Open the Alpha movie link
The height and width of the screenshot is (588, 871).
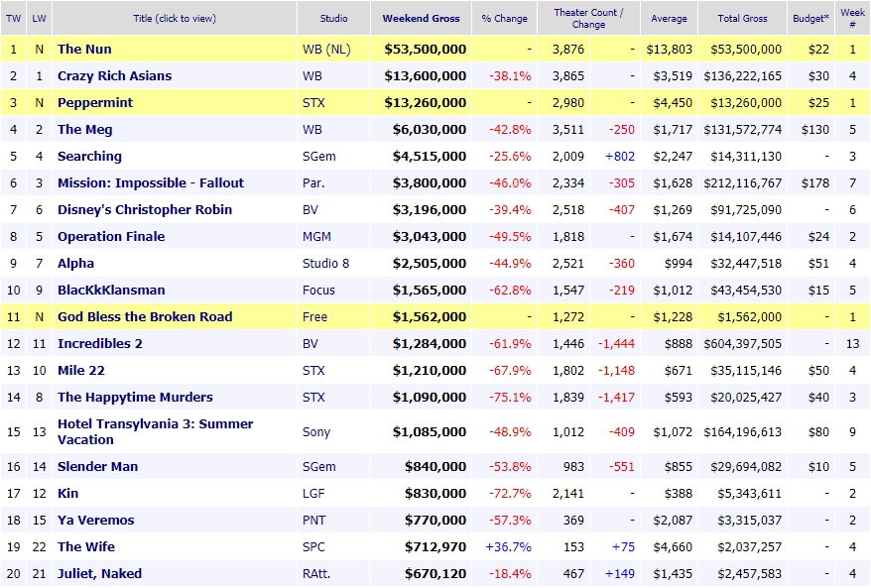(x=75, y=263)
